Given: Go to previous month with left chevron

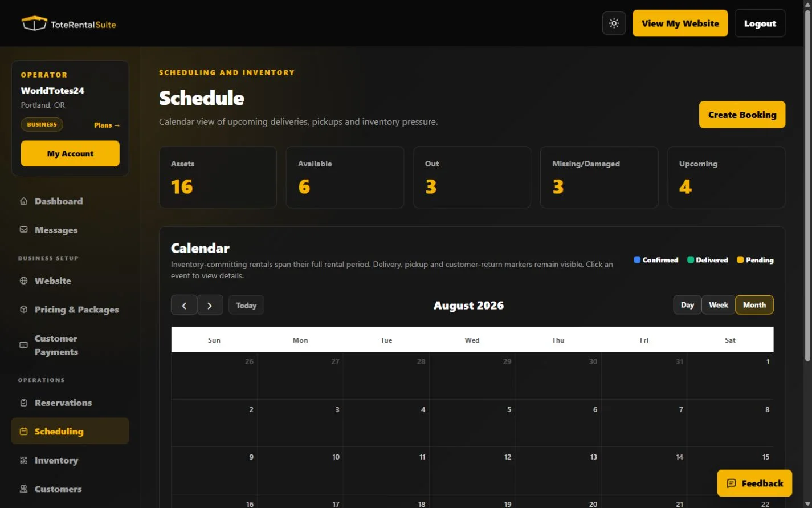Looking at the screenshot, I should [184, 305].
